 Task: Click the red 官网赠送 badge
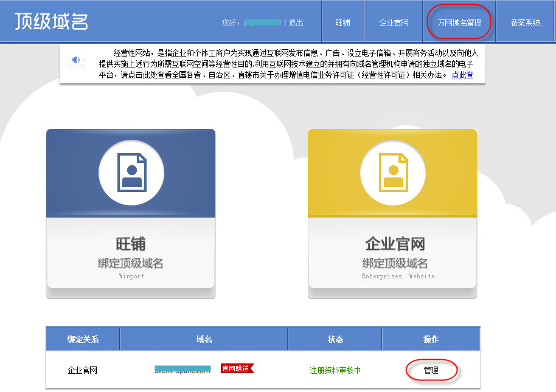[237, 369]
